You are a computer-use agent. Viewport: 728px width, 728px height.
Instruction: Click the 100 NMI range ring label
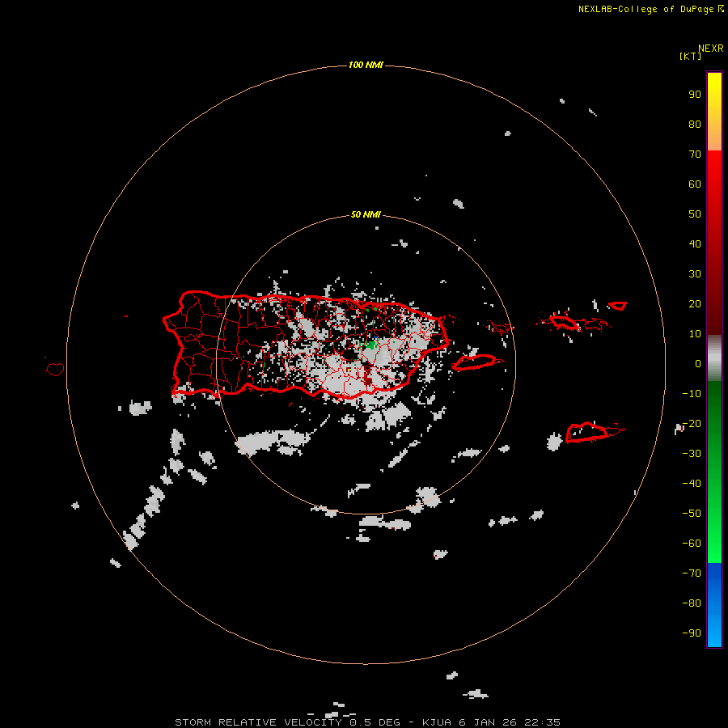tap(366, 65)
